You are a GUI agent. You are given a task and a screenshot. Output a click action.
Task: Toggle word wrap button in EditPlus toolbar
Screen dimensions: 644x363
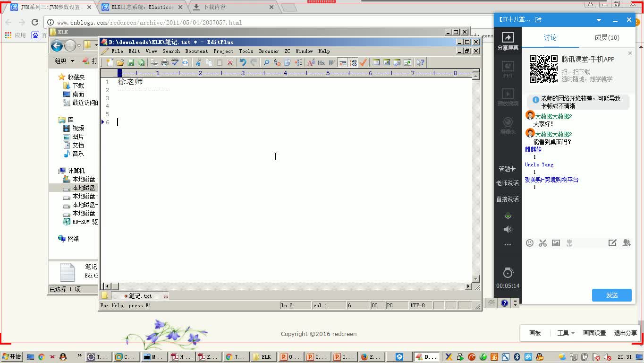click(x=342, y=62)
